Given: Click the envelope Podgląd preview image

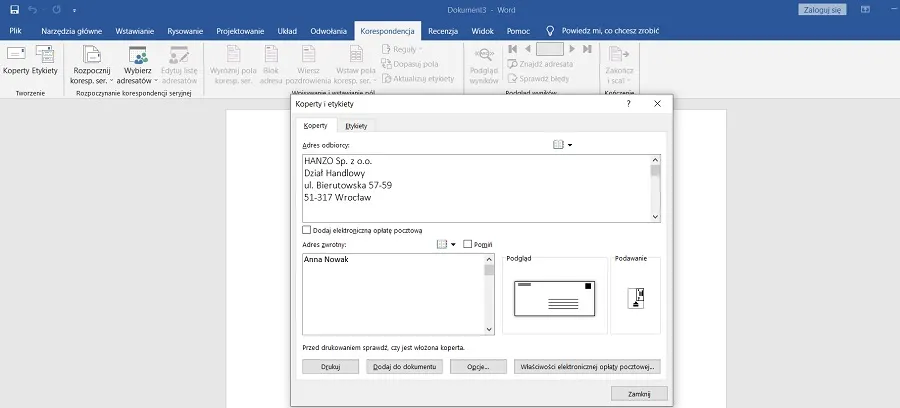Looking at the screenshot, I should [x=554, y=297].
